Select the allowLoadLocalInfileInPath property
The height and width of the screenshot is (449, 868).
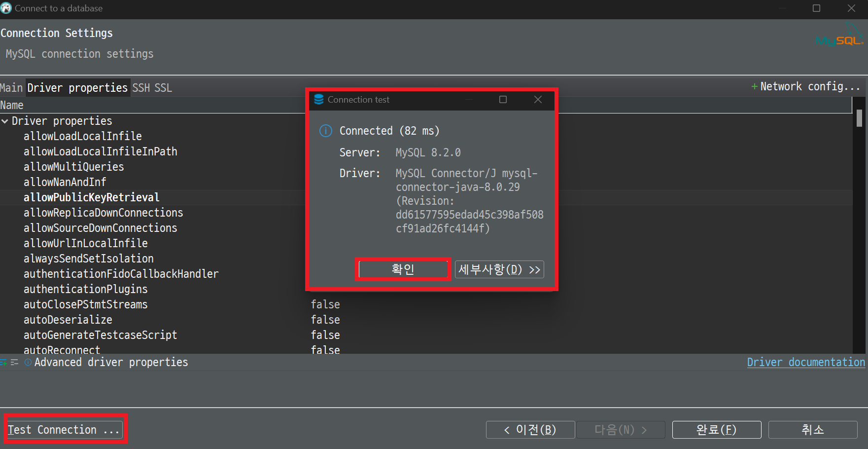click(x=101, y=151)
